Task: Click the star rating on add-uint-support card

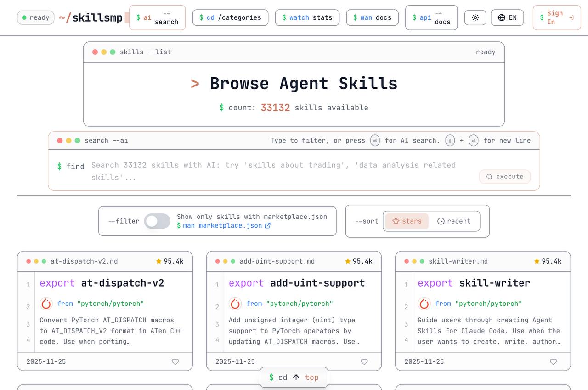Action: click(x=358, y=261)
